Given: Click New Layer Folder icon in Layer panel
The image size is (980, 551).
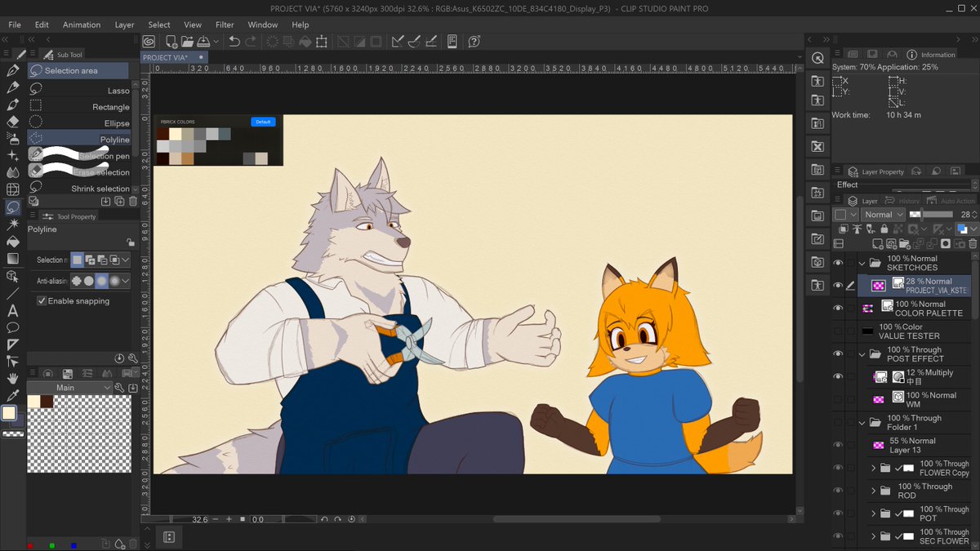Looking at the screenshot, I should 903,243.
